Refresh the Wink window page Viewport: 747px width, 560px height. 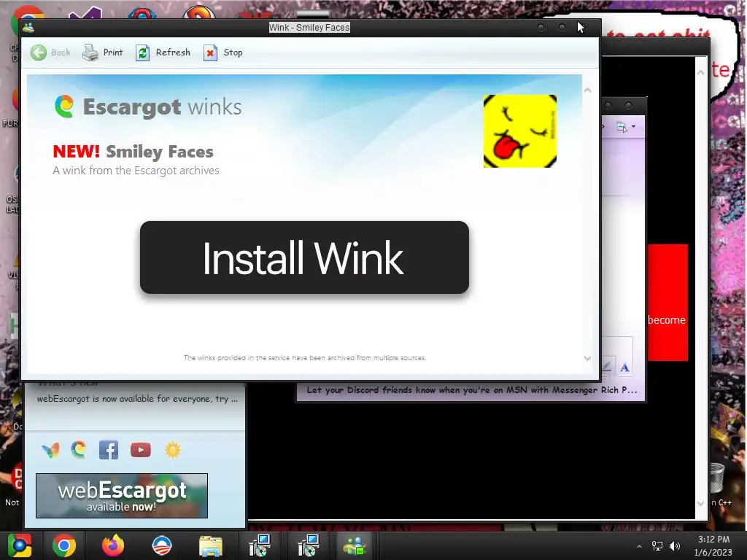[x=163, y=52]
